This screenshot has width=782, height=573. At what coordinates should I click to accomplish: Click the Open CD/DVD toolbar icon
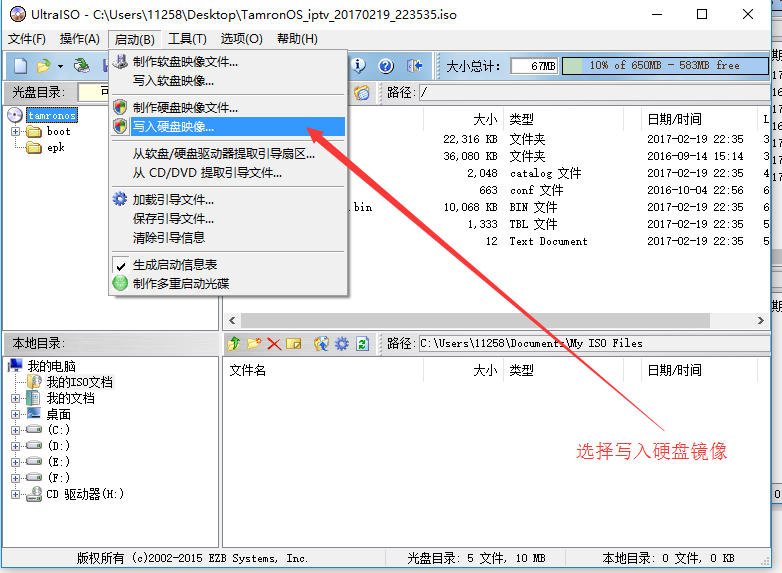tap(81, 65)
